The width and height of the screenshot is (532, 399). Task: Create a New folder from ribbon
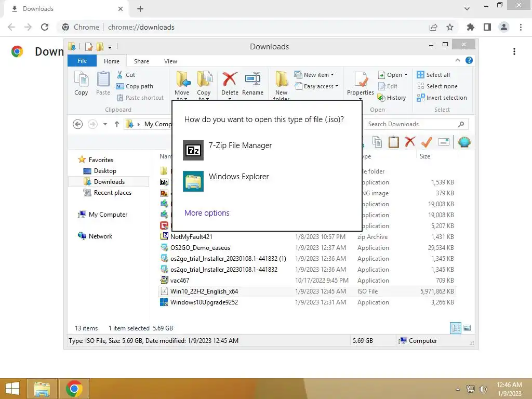click(281, 85)
